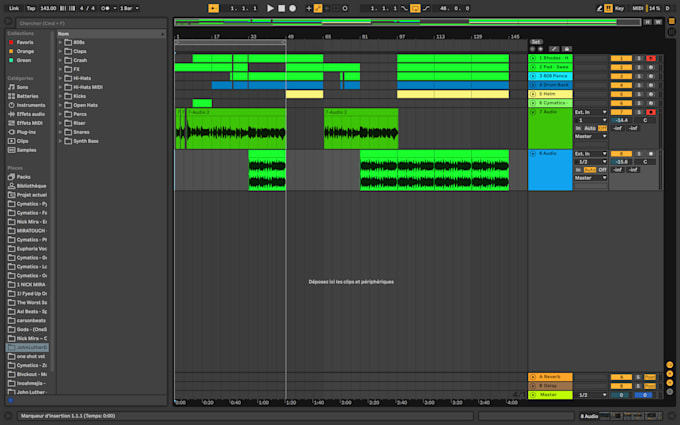
Task: Open 8 Audio Master output dropdown
Action: (590, 178)
